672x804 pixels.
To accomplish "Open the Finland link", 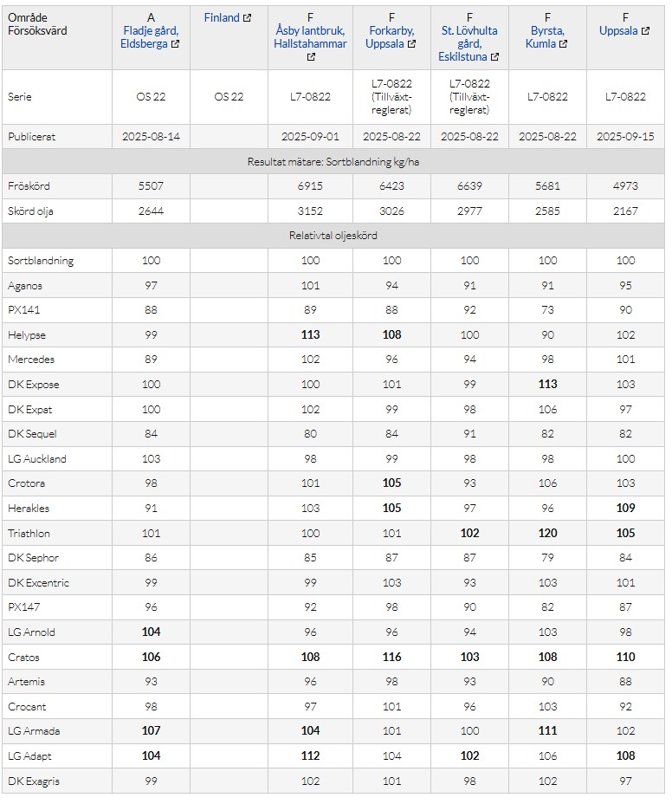I will [x=222, y=18].
